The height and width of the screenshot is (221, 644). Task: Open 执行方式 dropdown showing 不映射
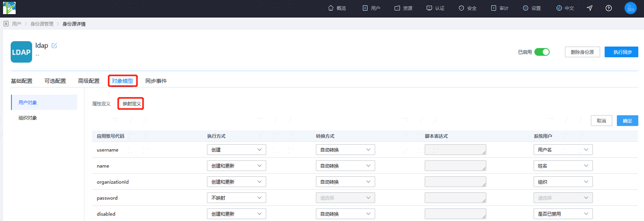[x=237, y=198]
